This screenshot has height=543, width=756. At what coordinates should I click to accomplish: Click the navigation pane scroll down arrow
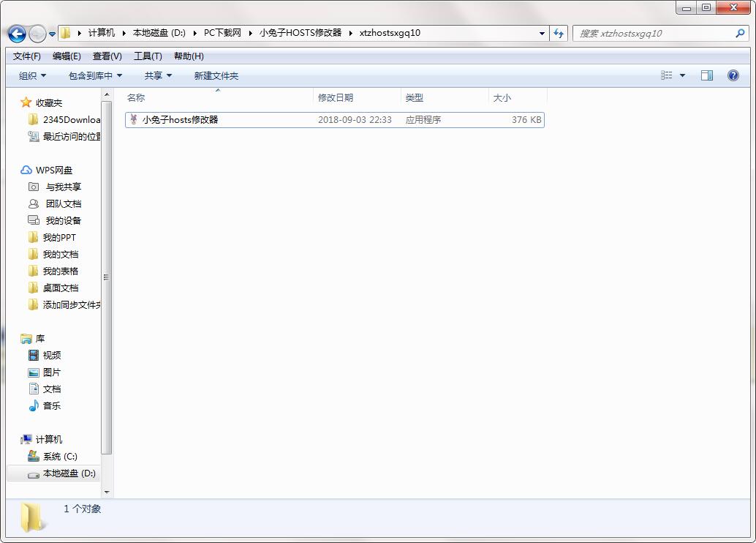click(107, 493)
